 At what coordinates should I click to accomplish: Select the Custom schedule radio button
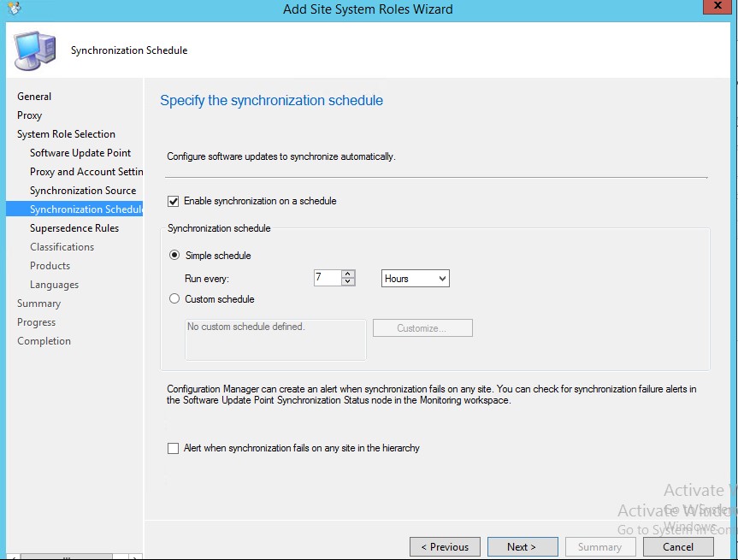175,299
